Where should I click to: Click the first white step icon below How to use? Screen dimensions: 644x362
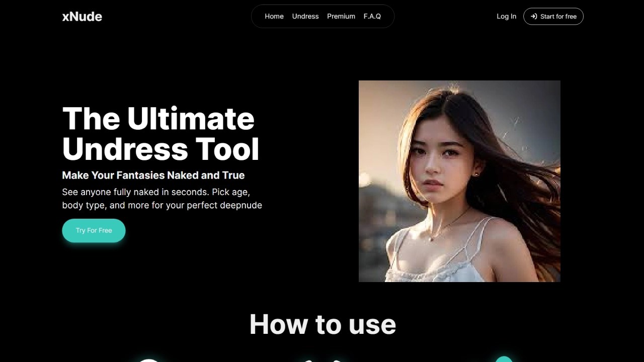[x=148, y=359]
